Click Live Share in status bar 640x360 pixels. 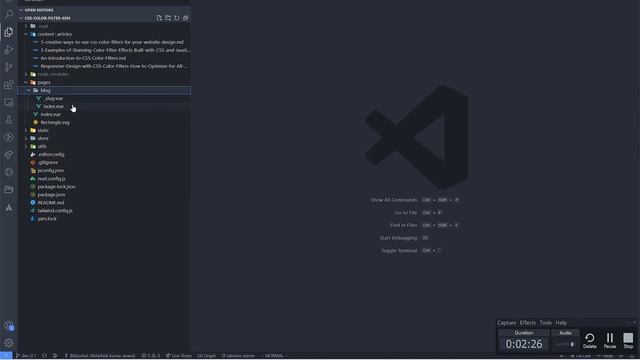coord(178,356)
